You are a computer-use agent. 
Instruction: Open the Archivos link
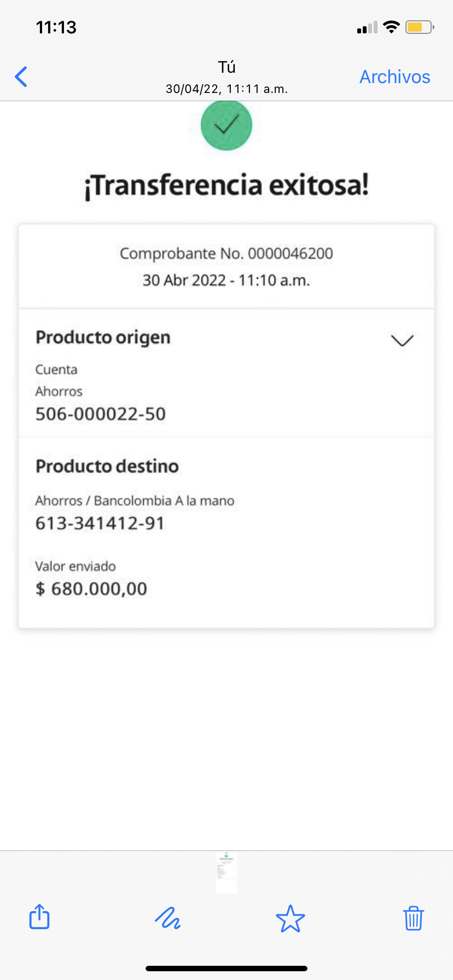(x=394, y=77)
